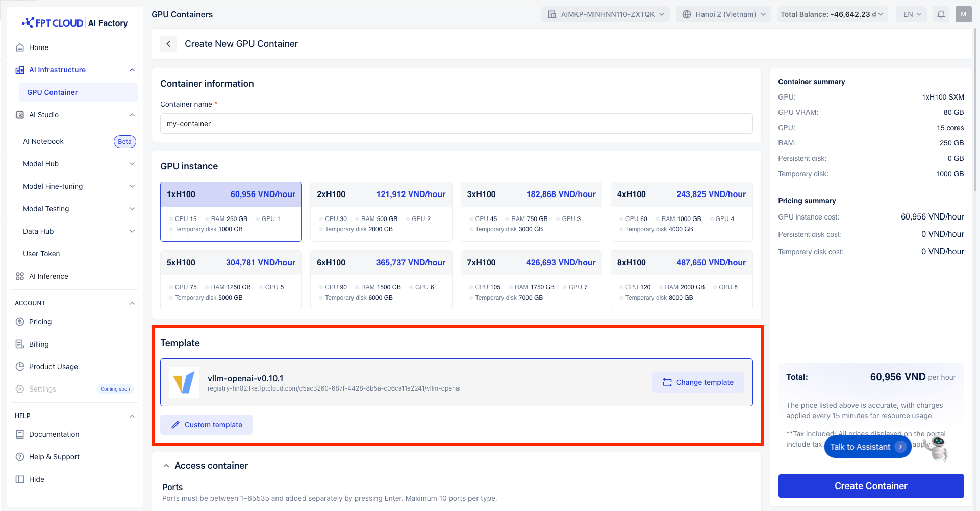
Task: Open the Product Usage page
Action: (53, 367)
